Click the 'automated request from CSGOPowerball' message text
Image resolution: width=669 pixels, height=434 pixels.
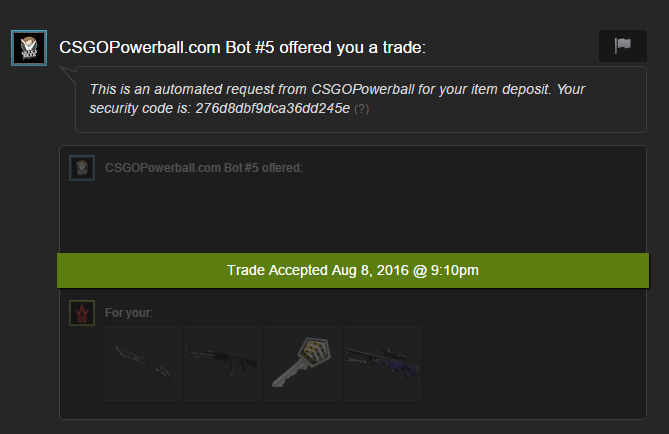coord(284,89)
